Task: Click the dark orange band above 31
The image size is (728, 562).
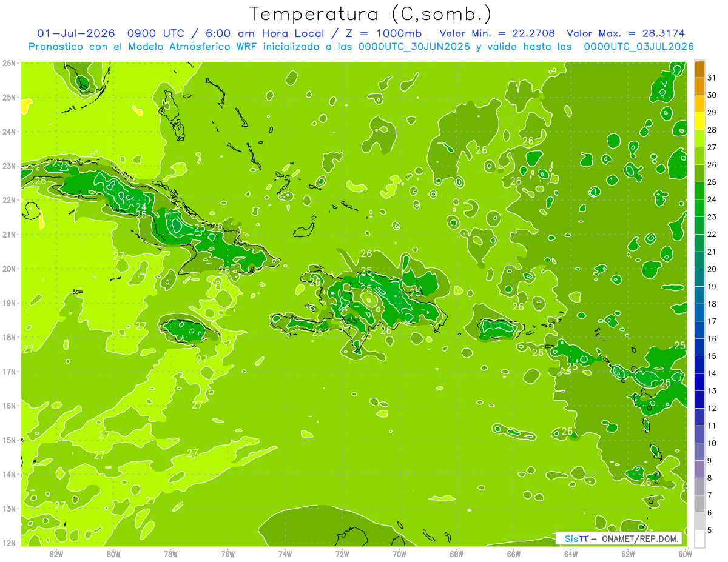Action: (x=699, y=69)
